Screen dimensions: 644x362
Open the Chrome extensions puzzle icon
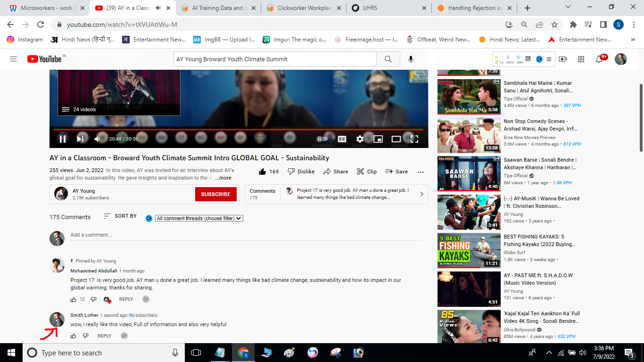[x=573, y=25]
